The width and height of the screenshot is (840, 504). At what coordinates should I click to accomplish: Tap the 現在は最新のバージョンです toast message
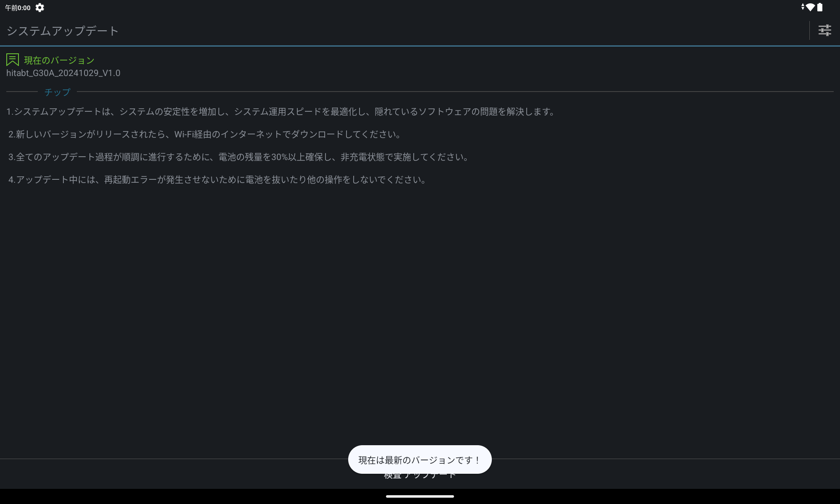420,460
